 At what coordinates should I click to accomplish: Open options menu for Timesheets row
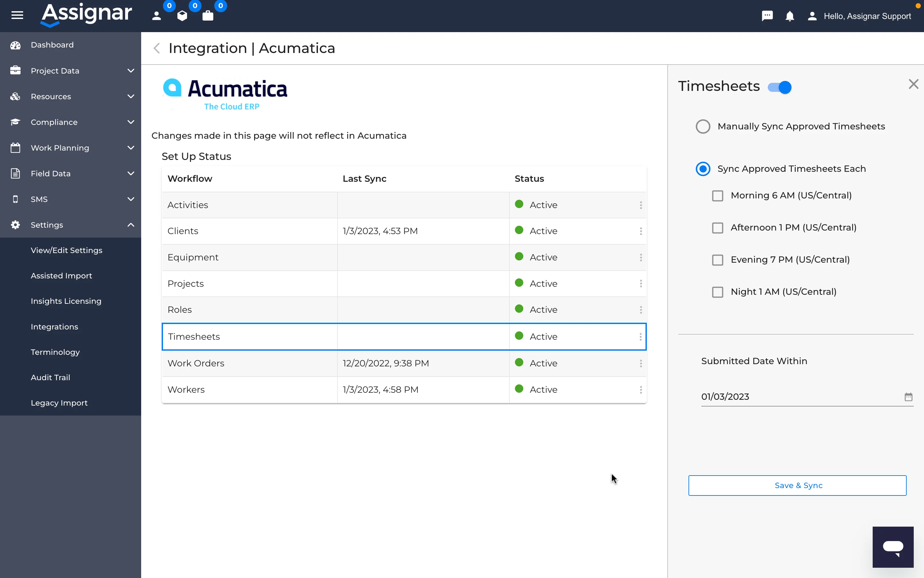click(640, 337)
